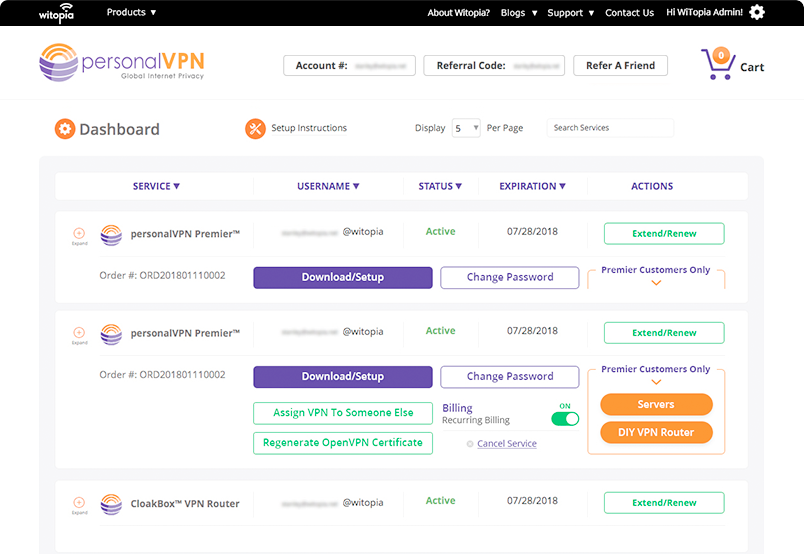Click the Dashboard gear icon
The width and height of the screenshot is (804, 554).
click(x=65, y=129)
